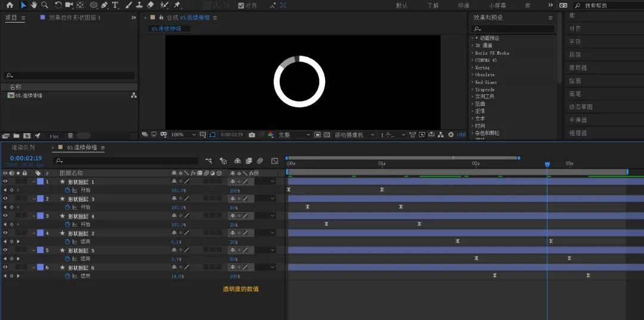
Task: Click the timeline playhead marker at 02:19
Action: 547,165
